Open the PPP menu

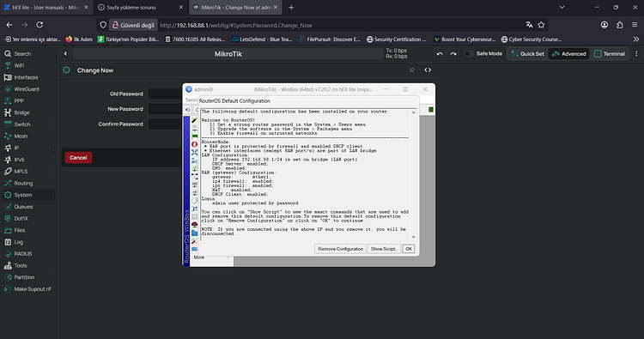click(x=15, y=101)
